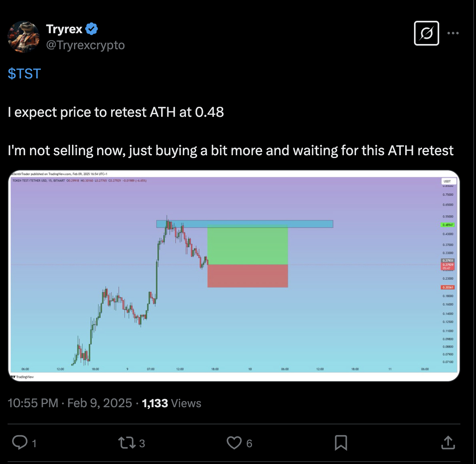Viewport: 476px width, 464px height.
Task: Click the blue verified badge
Action: (92, 29)
